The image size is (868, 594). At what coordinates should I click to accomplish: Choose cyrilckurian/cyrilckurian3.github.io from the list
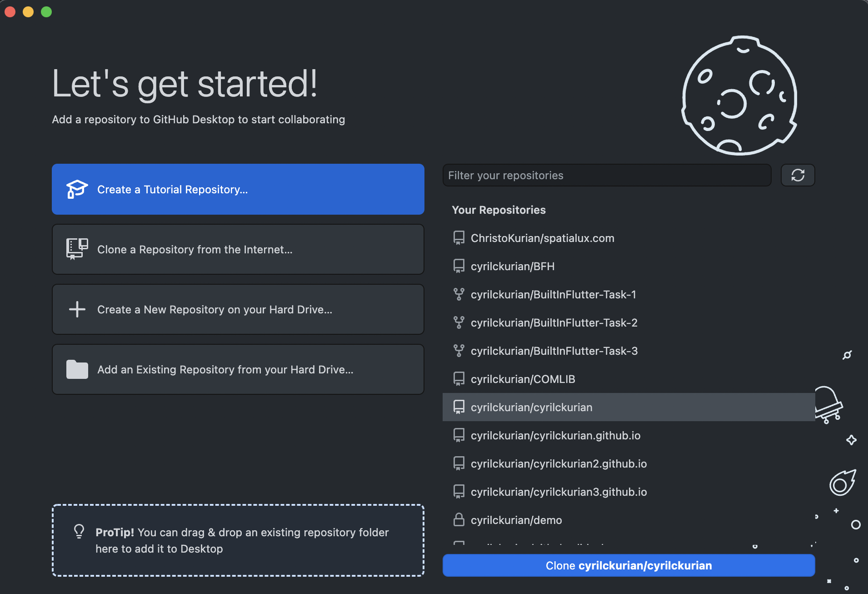(x=559, y=492)
